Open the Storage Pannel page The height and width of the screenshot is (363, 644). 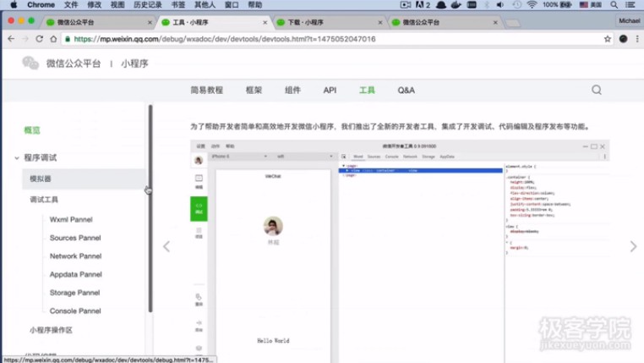74,293
